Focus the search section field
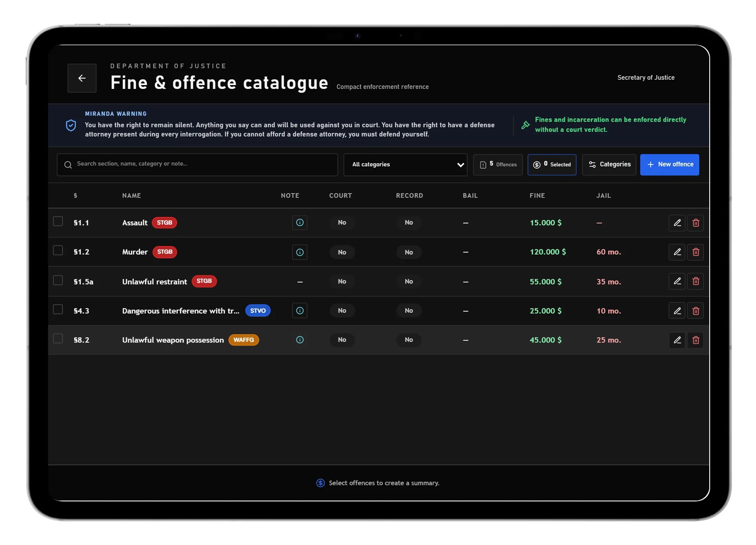 197,165
